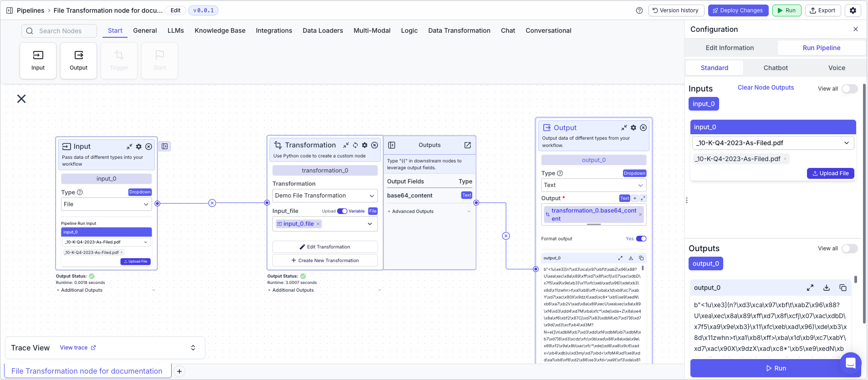Viewport: 868px width, 380px height.
Task: Collapse the Transformation node
Action: [346, 145]
